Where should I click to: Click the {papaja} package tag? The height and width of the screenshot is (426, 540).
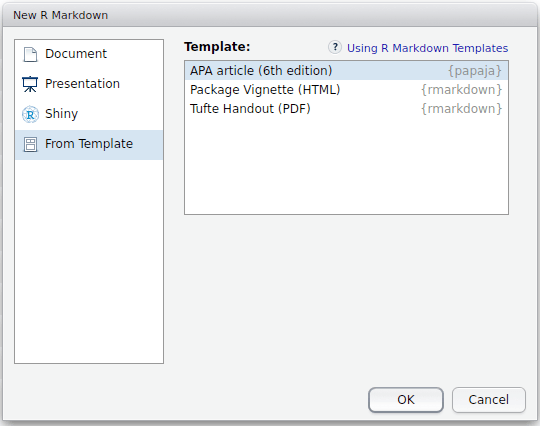475,71
